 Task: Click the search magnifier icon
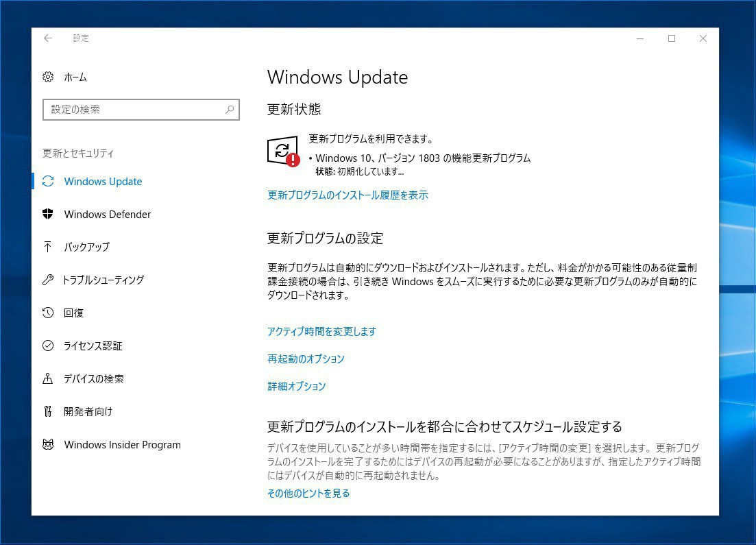tap(230, 110)
